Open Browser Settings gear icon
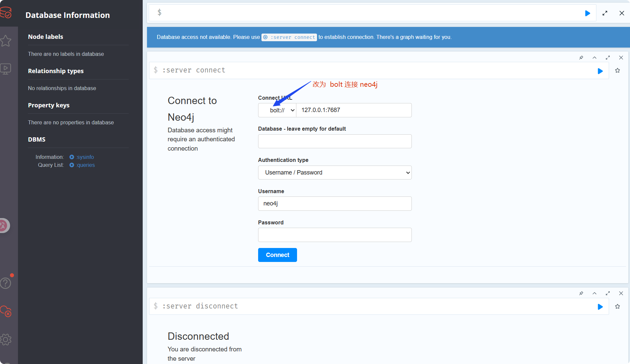The width and height of the screenshot is (630, 364). coord(6,339)
